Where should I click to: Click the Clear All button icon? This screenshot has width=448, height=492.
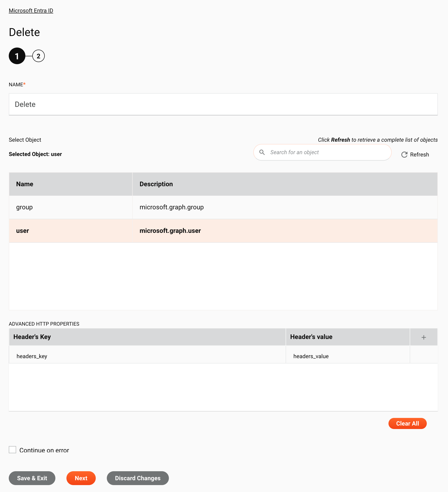click(x=407, y=423)
